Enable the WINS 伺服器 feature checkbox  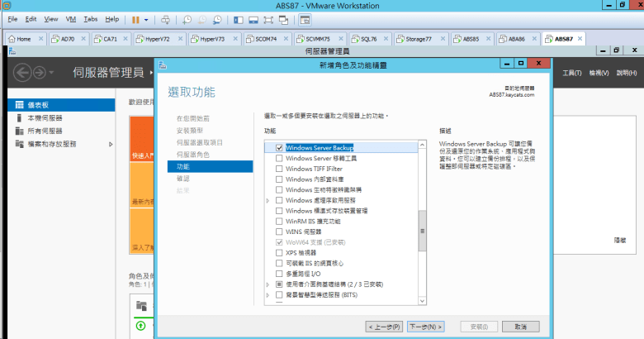tap(279, 232)
